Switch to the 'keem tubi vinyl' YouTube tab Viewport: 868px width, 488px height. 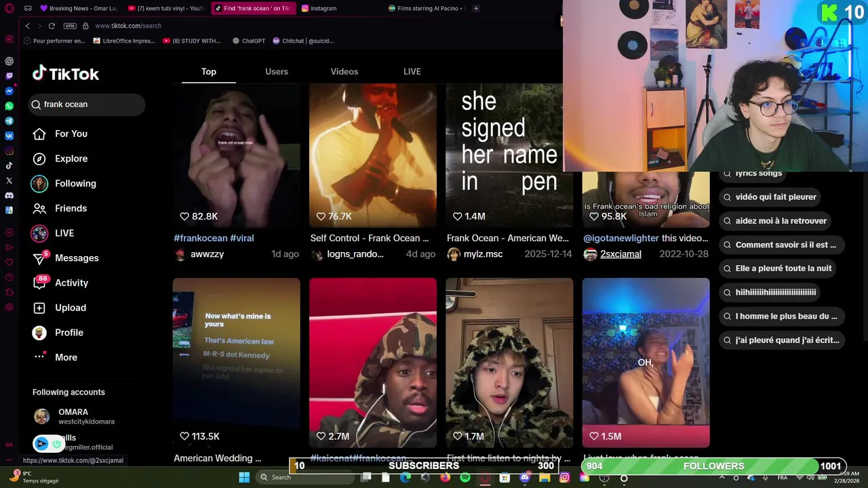click(x=165, y=8)
